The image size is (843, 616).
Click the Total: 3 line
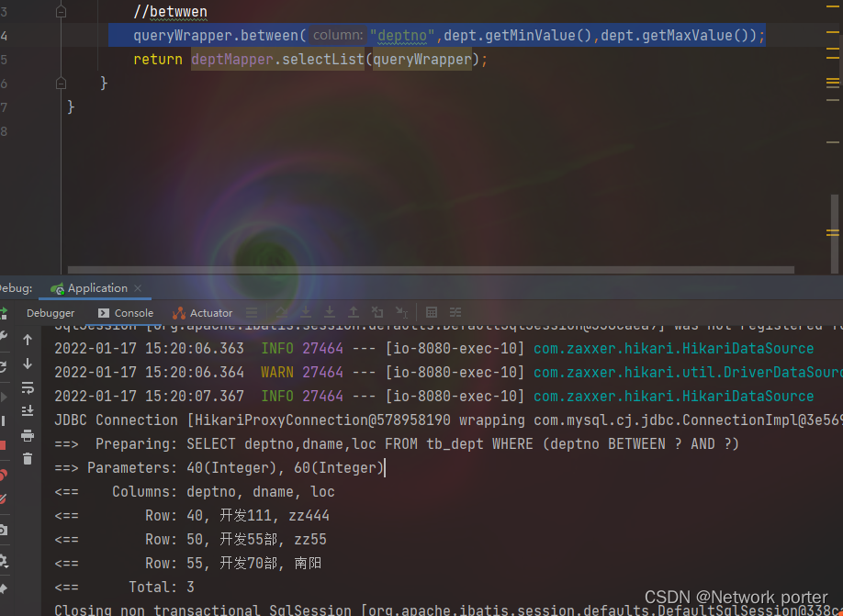coord(124,587)
